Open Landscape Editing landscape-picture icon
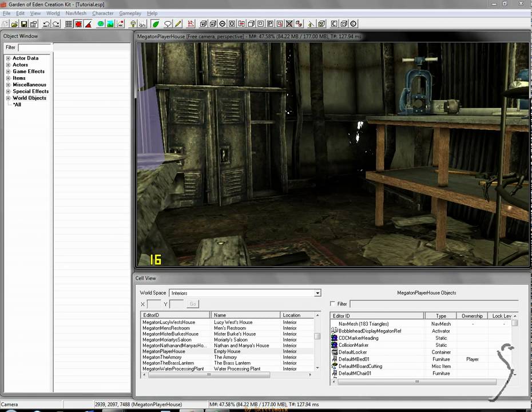Image resolution: width=532 pixels, height=412 pixels. pos(110,24)
